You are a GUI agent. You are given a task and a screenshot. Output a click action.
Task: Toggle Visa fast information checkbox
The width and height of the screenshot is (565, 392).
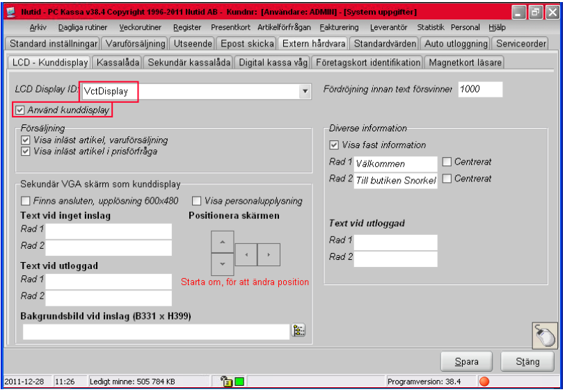(334, 145)
